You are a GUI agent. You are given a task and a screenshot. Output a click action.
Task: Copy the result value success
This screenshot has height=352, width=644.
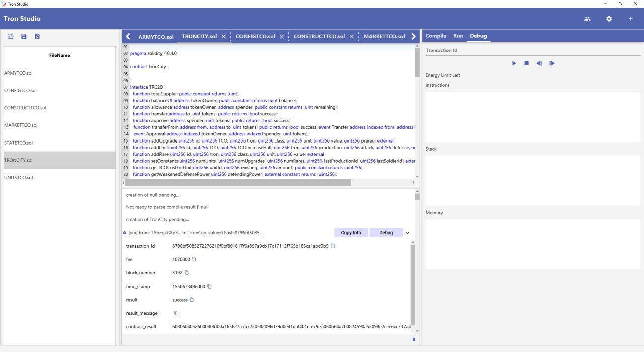point(191,300)
